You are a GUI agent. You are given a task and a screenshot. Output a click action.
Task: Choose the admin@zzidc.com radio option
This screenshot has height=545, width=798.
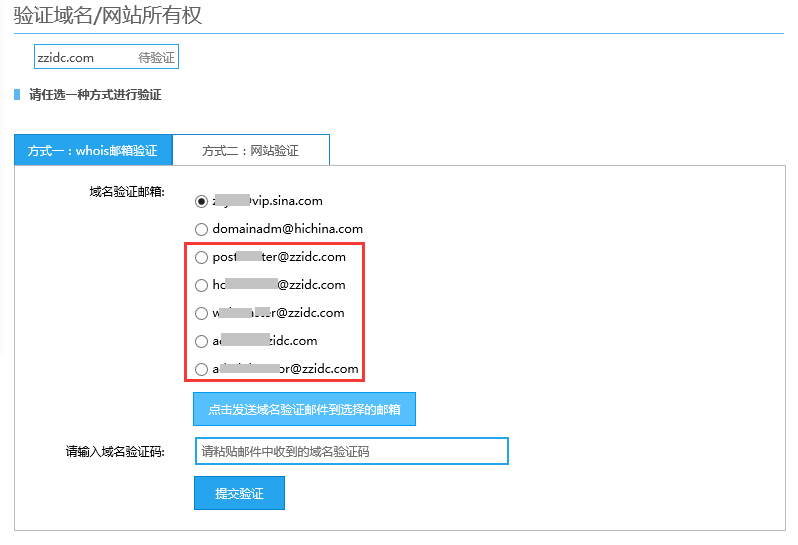click(202, 341)
